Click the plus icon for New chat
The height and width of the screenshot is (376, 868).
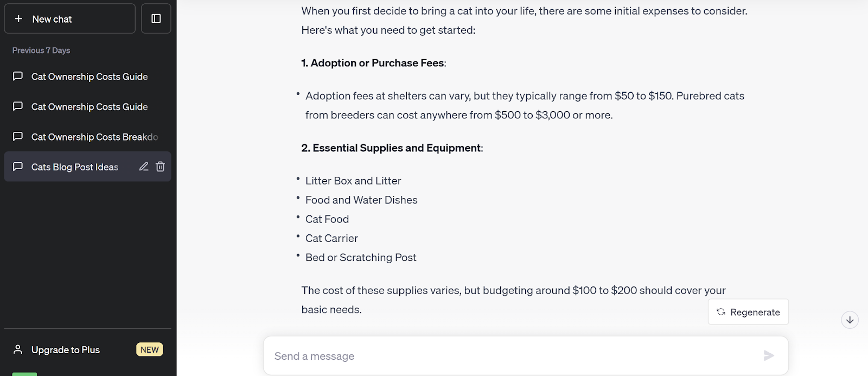tap(18, 19)
